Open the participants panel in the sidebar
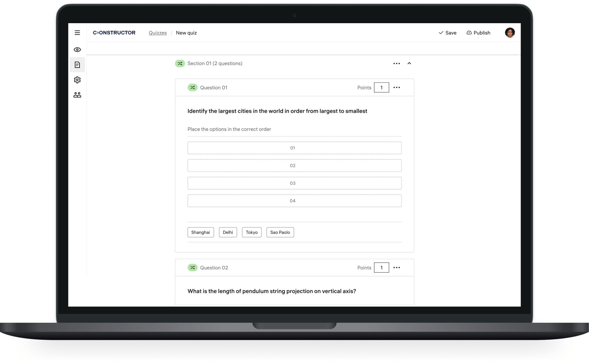Viewport: 589px width, 364px height. (77, 95)
